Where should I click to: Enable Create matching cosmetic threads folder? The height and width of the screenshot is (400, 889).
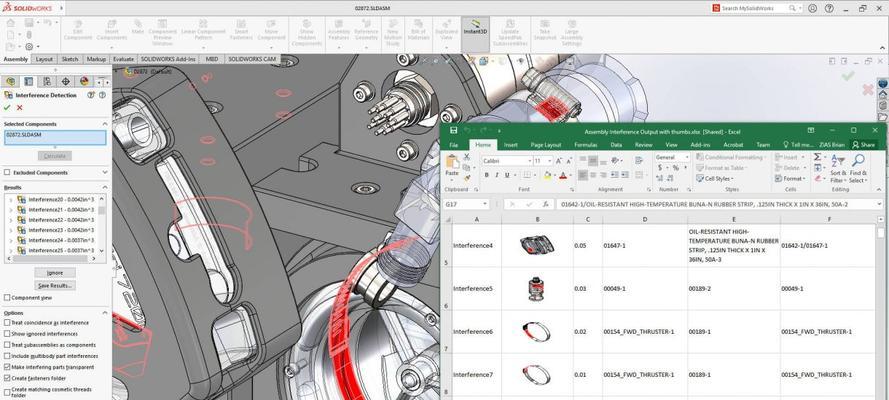coord(7,392)
